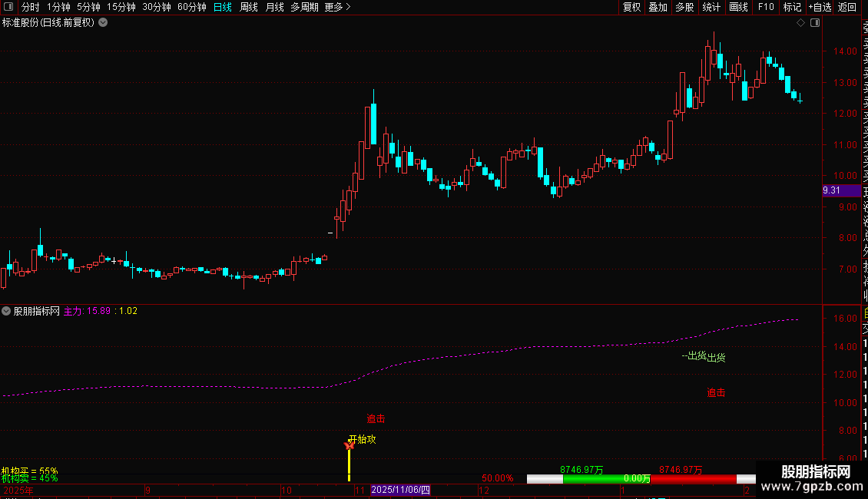The image size is (868, 499).
Task: Click the 叠加 overlay button
Action: pyautogui.click(x=658, y=7)
